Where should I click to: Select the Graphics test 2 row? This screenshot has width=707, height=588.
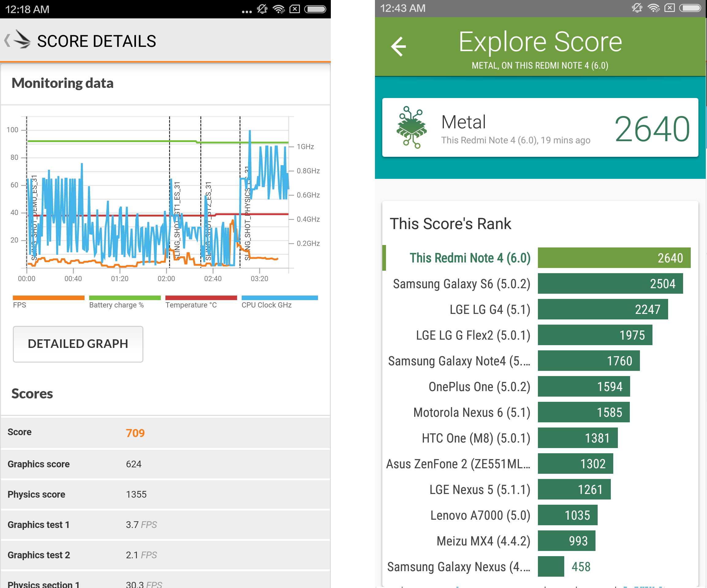pos(165,555)
